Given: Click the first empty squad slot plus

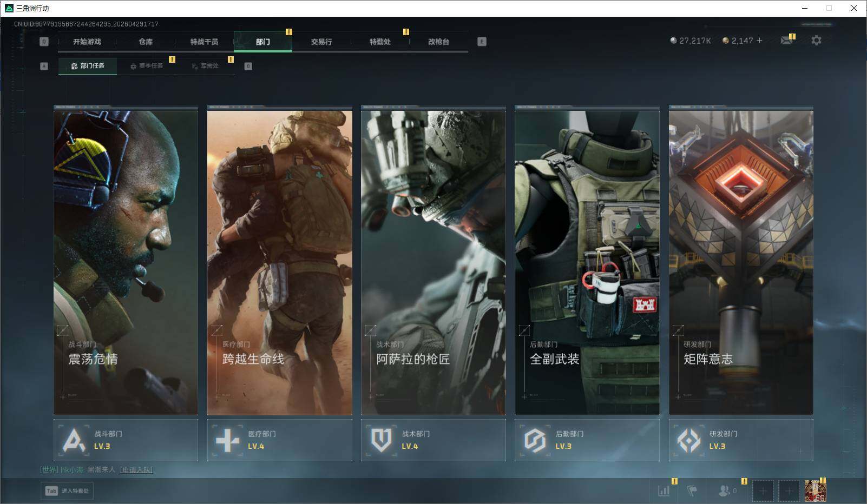Looking at the screenshot, I should coord(763,490).
